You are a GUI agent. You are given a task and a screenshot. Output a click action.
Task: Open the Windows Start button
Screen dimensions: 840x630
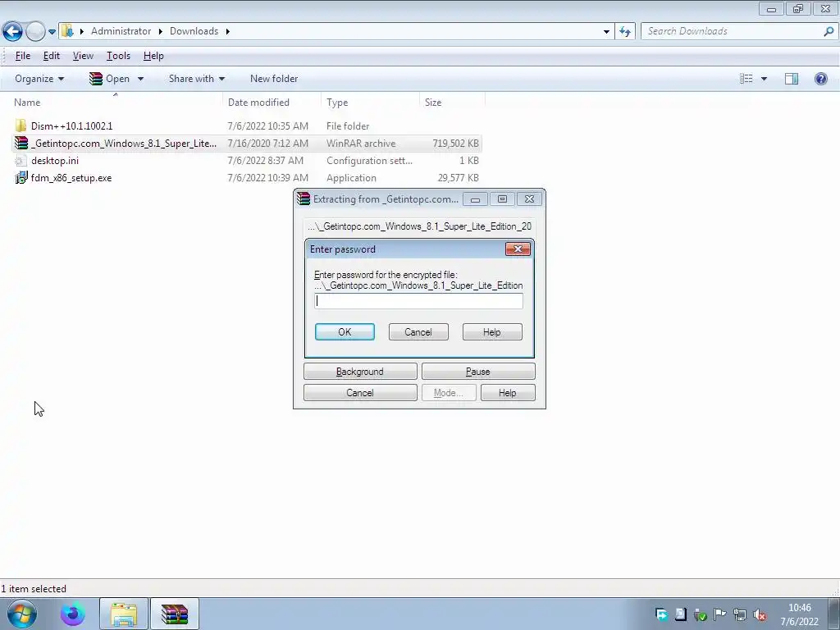pyautogui.click(x=21, y=614)
